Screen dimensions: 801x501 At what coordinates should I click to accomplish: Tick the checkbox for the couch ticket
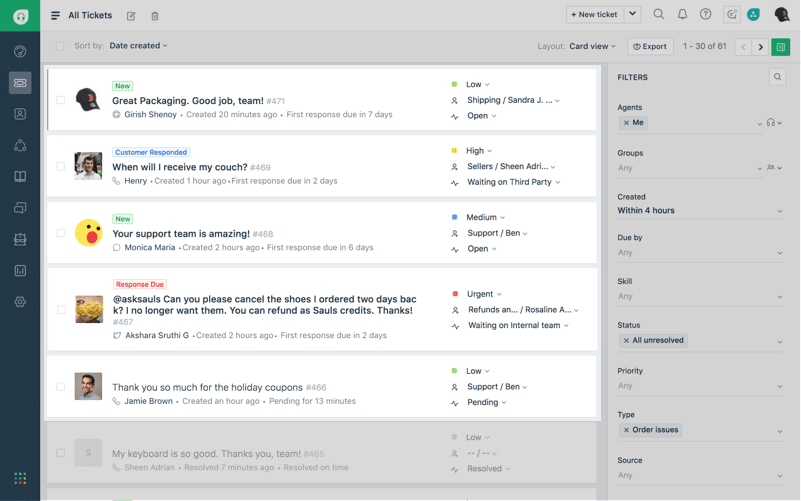tap(61, 167)
